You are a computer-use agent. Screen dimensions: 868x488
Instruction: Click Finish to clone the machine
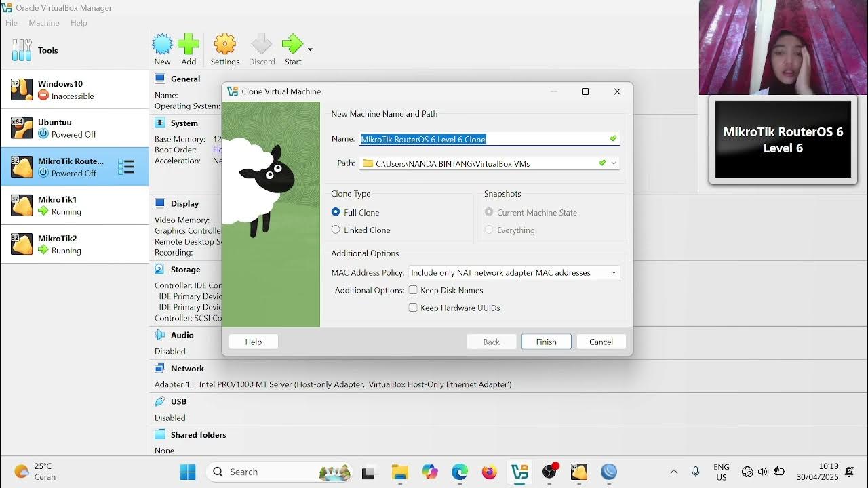(x=547, y=342)
